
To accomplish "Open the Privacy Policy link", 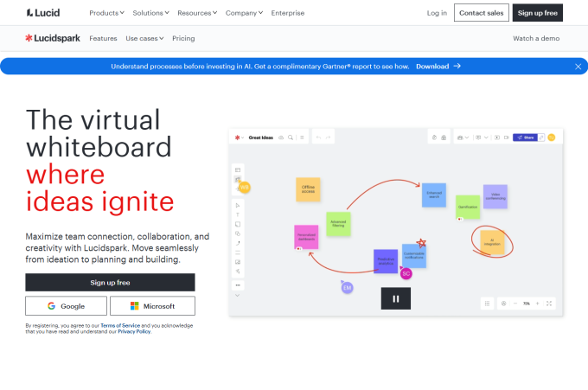I will [x=134, y=331].
